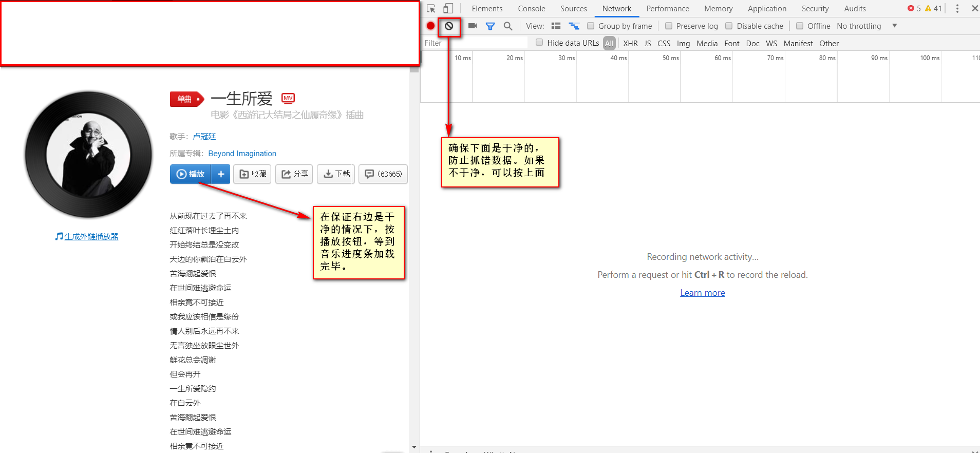Open the No throttling dropdown
This screenshot has height=453, width=980.
pyautogui.click(x=866, y=26)
